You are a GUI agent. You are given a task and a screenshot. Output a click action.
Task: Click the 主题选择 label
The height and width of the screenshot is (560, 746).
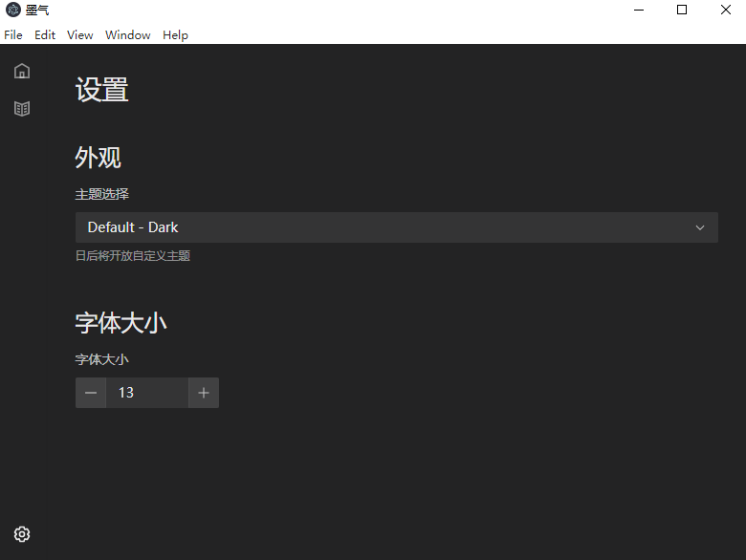click(102, 194)
